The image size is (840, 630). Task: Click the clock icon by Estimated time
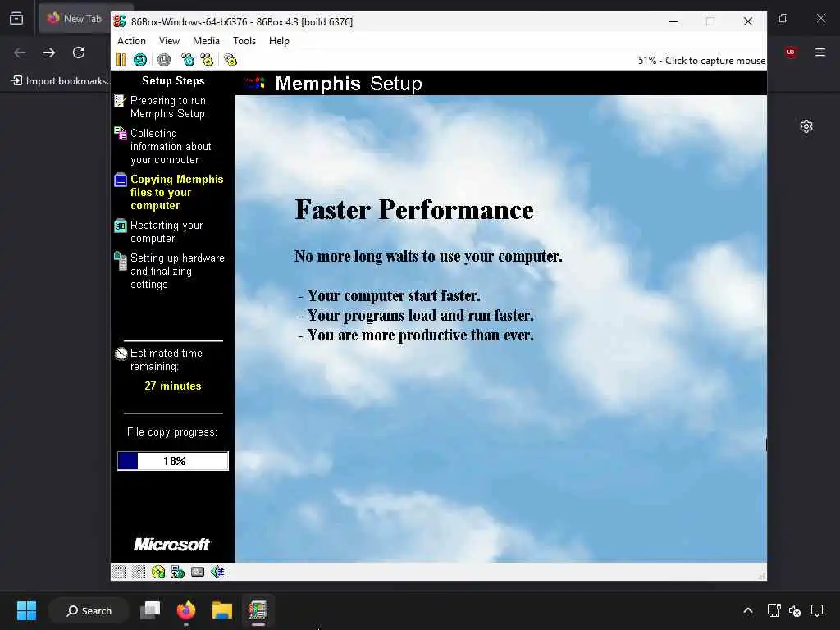coord(121,354)
